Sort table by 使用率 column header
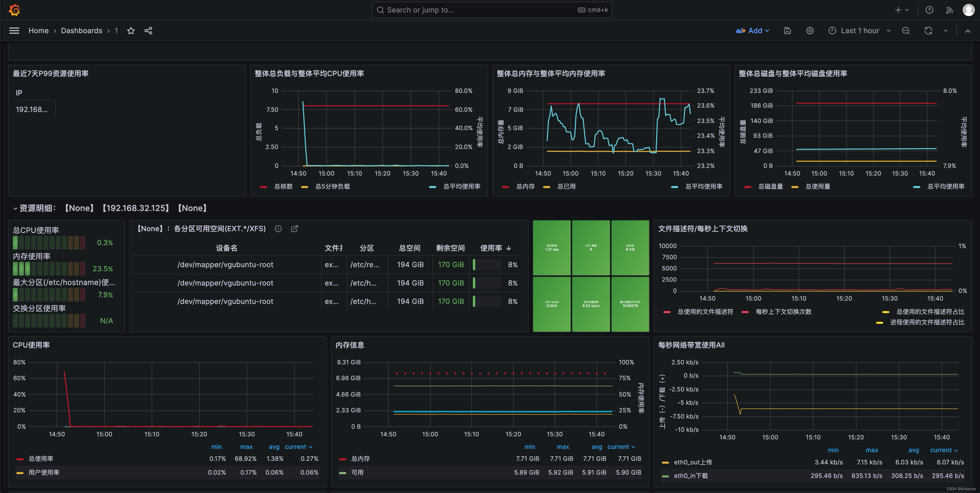The height and width of the screenshot is (493, 980). [491, 248]
